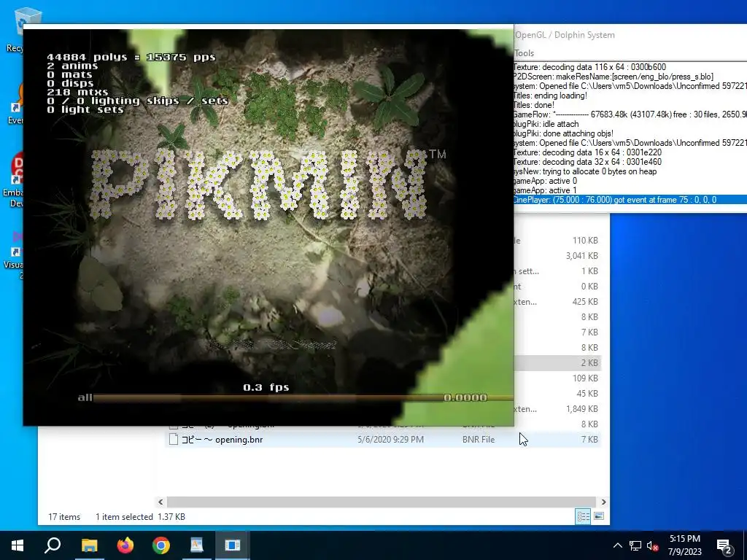Show hidden system tray icons chevron
Image resolution: width=747 pixels, height=560 pixels.
click(x=617, y=545)
